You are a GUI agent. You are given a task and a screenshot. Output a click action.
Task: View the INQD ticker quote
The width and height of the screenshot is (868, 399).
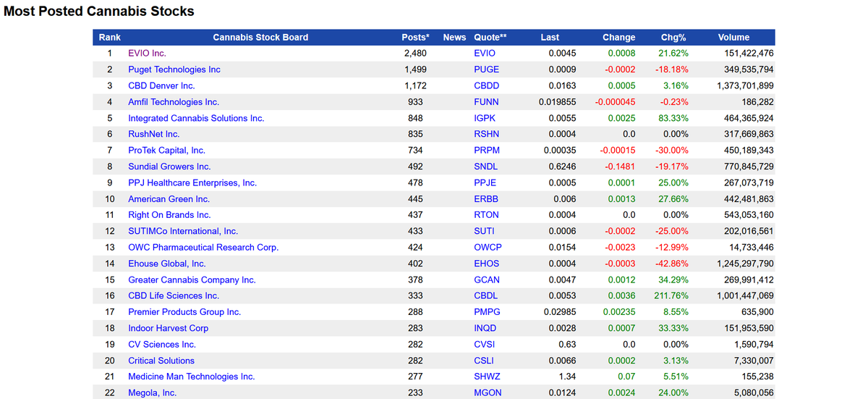tap(485, 328)
